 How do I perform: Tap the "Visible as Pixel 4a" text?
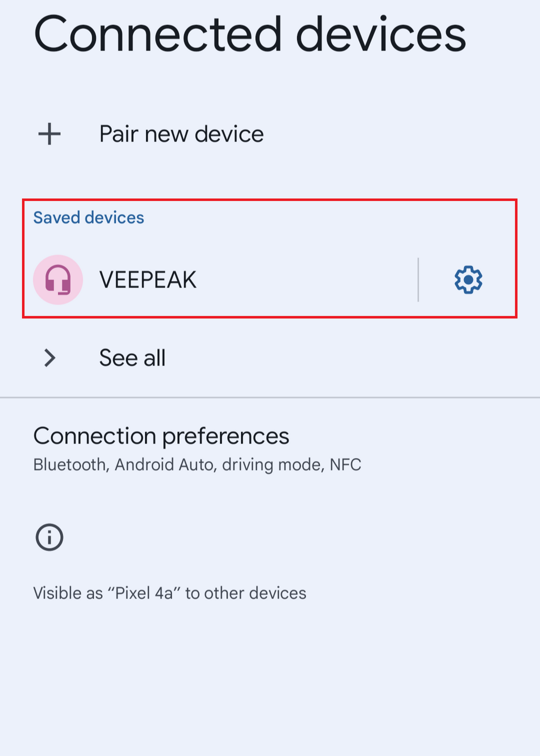[169, 593]
